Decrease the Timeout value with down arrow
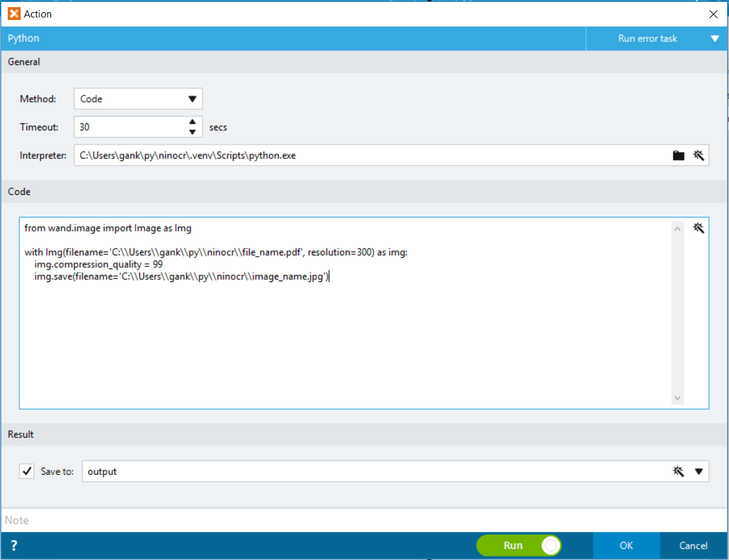The image size is (729, 560). tap(192, 132)
